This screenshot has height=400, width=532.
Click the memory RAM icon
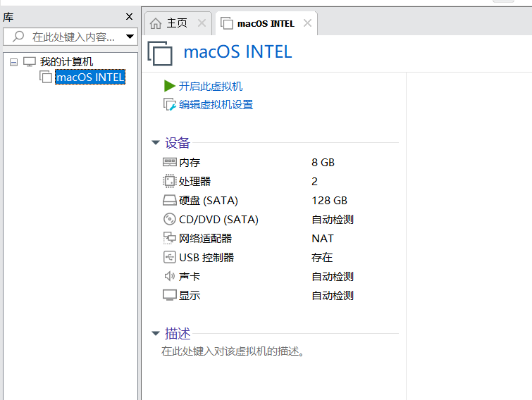coord(169,163)
